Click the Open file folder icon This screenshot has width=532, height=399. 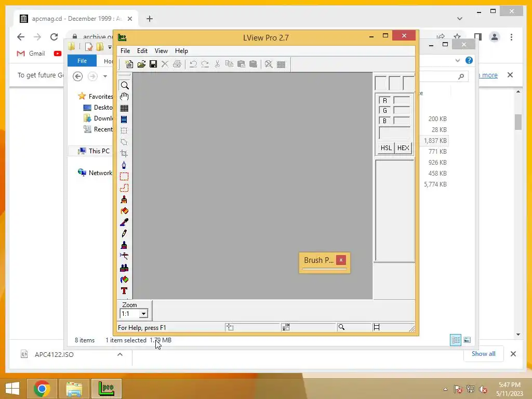tap(141, 64)
